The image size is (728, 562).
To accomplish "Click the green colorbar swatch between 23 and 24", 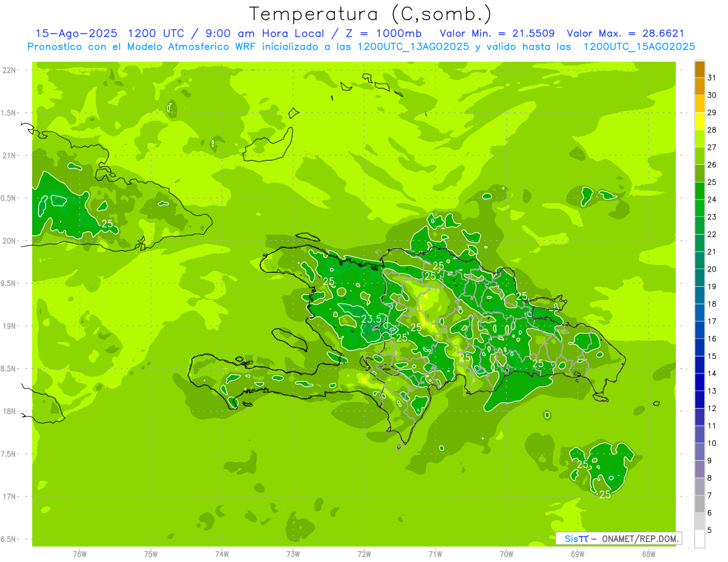I will pyautogui.click(x=699, y=208).
